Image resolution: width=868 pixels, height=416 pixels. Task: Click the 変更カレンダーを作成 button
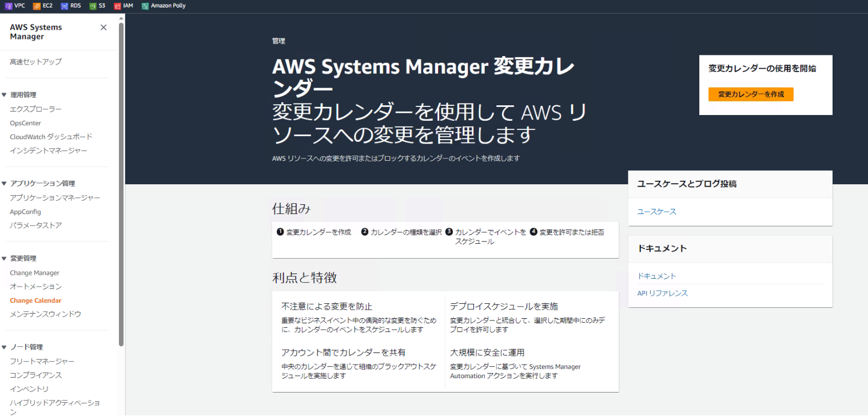pos(750,94)
